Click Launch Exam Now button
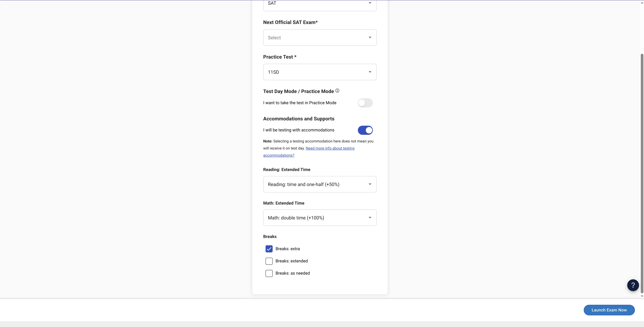Screen dimensions: 644x327 pos(609,310)
